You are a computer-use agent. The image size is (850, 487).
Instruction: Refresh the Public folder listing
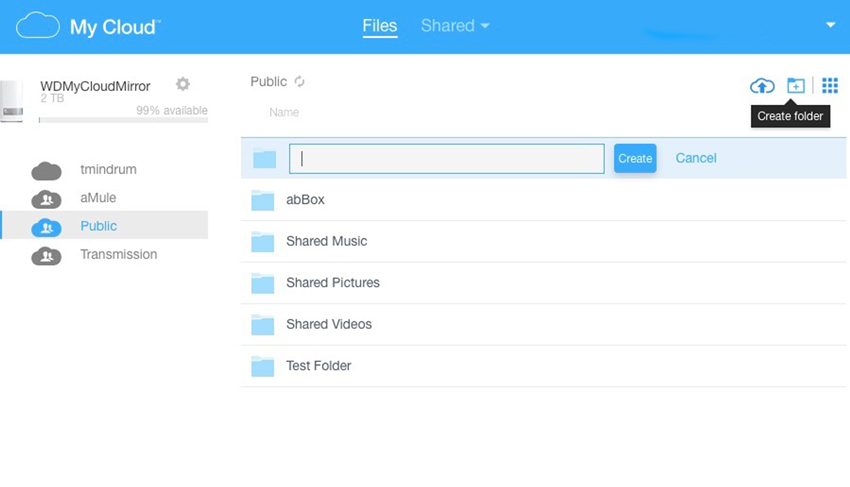click(x=299, y=81)
